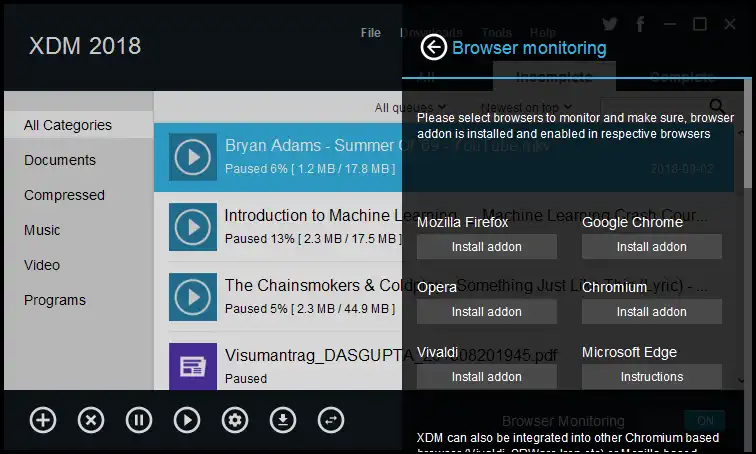Image resolution: width=756 pixels, height=454 pixels.
Task: Select 'Paused 13% [ 2.3 MB / 17.5 MB ]' text
Action: [313, 239]
